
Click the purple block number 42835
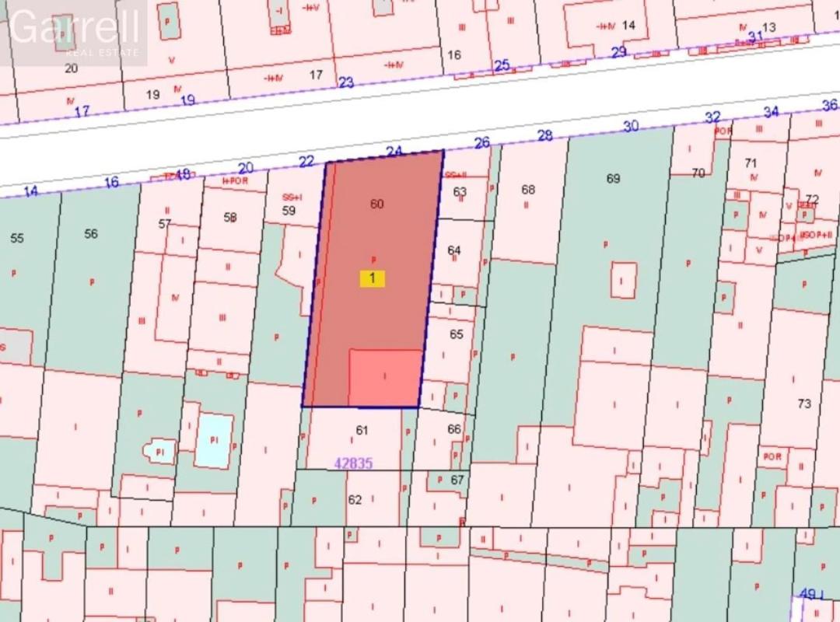pyautogui.click(x=354, y=463)
